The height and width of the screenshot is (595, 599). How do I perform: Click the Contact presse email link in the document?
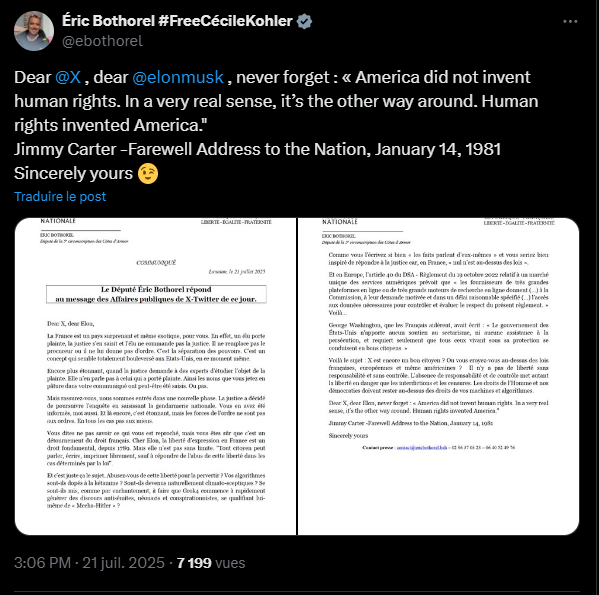(x=421, y=447)
